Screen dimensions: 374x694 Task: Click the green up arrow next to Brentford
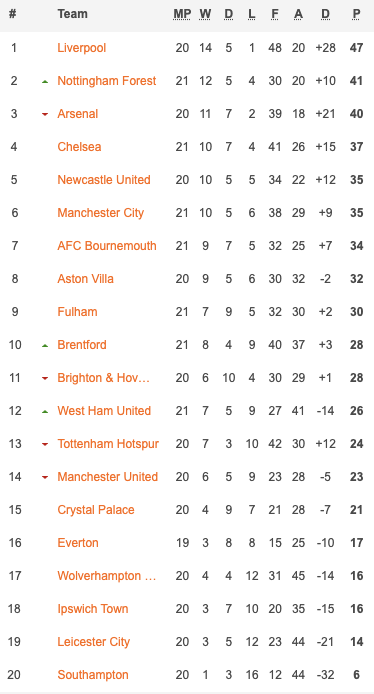(x=45, y=346)
